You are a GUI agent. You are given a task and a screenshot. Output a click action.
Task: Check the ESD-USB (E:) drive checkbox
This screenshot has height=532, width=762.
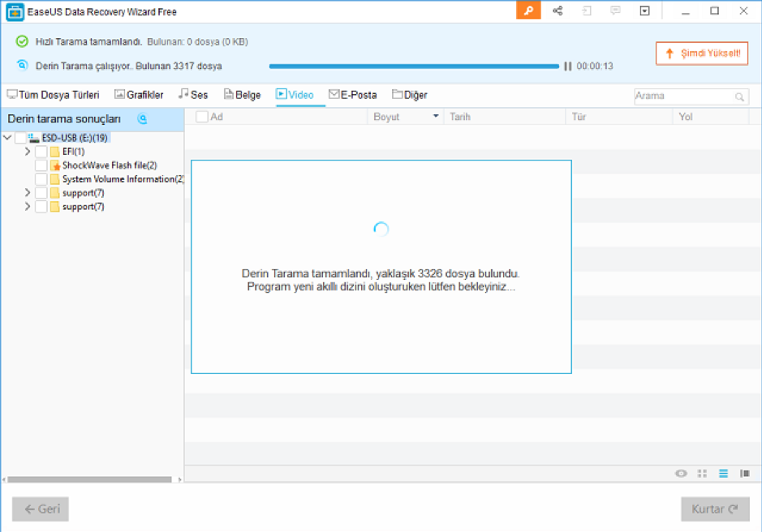click(20, 138)
